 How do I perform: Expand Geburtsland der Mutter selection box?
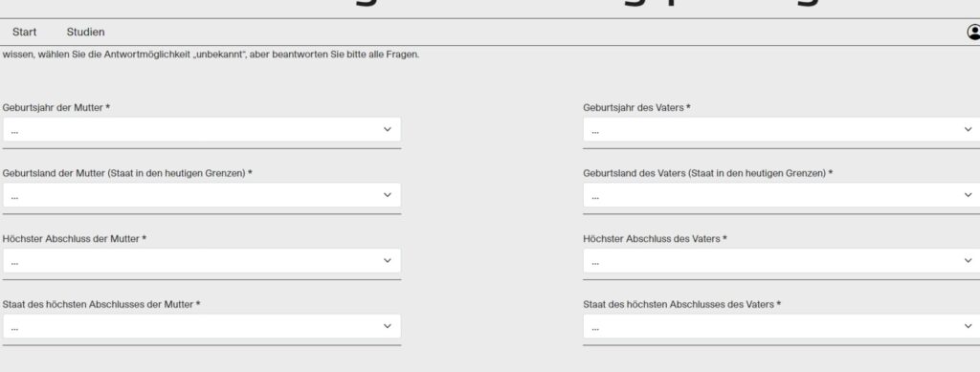[x=202, y=195]
